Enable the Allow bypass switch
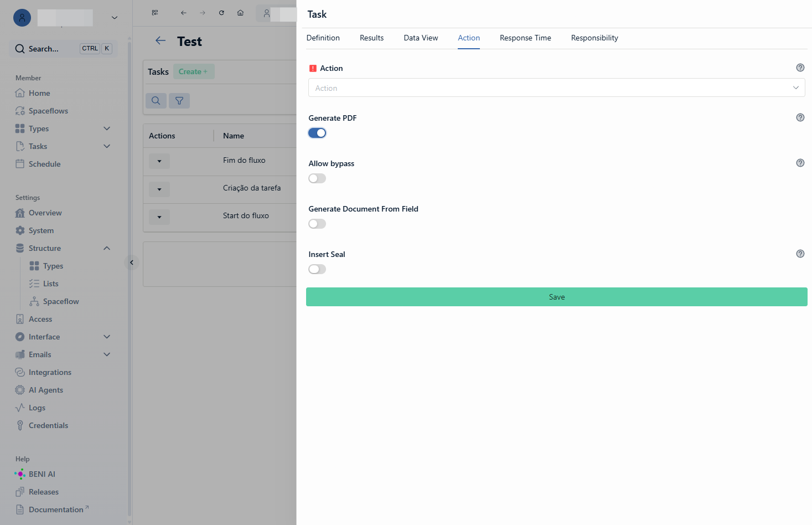 [x=317, y=178]
